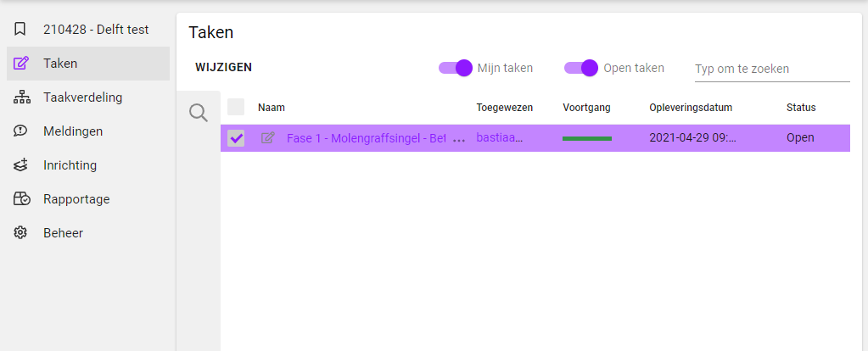Click the Beheer gear icon
Viewport: 868px width, 351px height.
coord(21,233)
